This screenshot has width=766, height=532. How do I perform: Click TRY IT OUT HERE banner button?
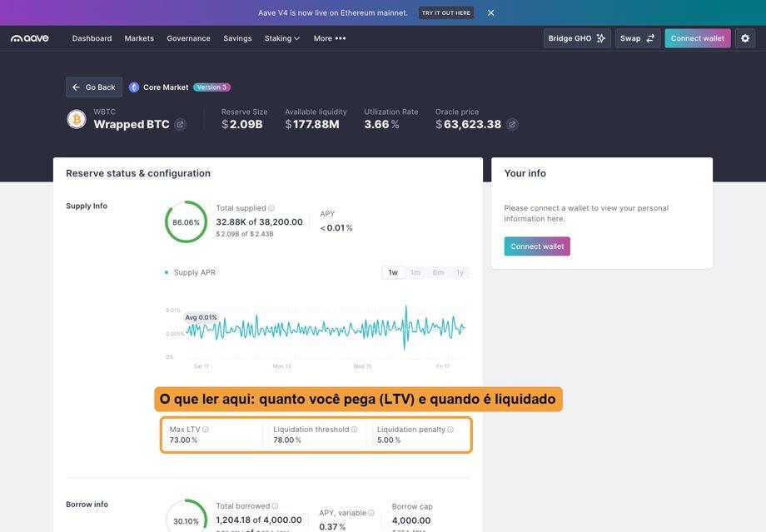(x=446, y=12)
